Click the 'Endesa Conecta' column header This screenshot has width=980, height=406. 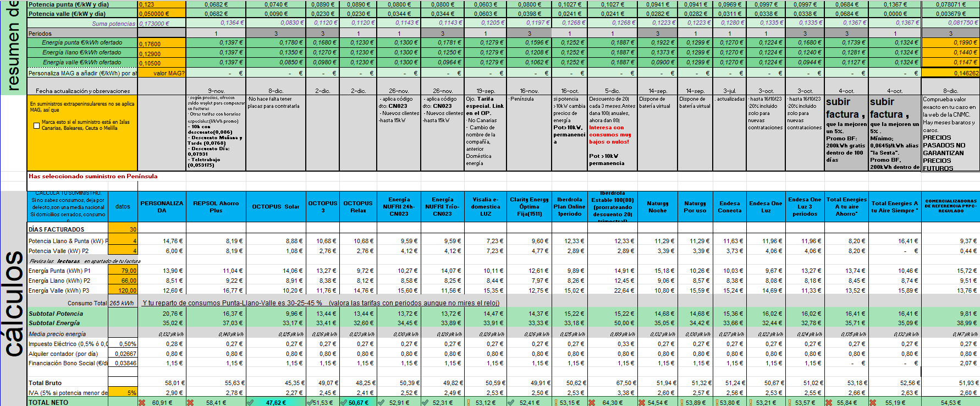tap(730, 207)
